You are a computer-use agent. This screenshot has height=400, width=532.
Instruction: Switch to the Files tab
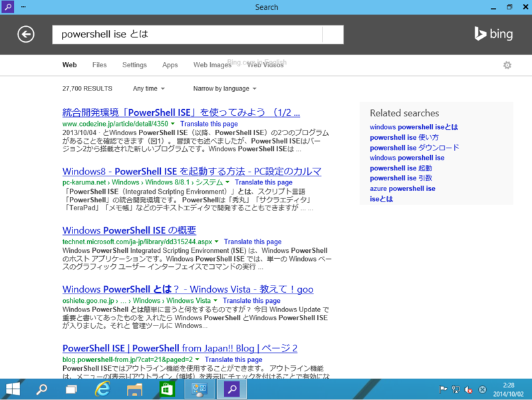pos(99,65)
